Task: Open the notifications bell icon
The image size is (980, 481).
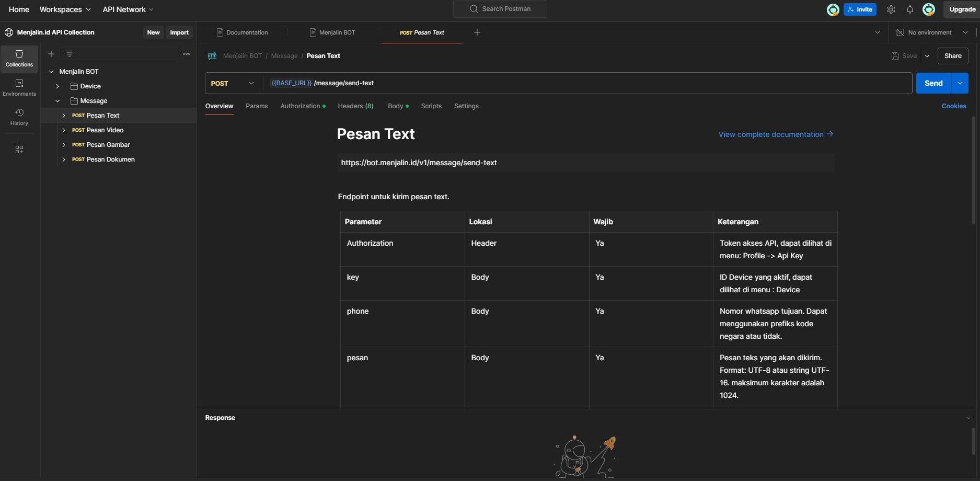Action: click(910, 9)
